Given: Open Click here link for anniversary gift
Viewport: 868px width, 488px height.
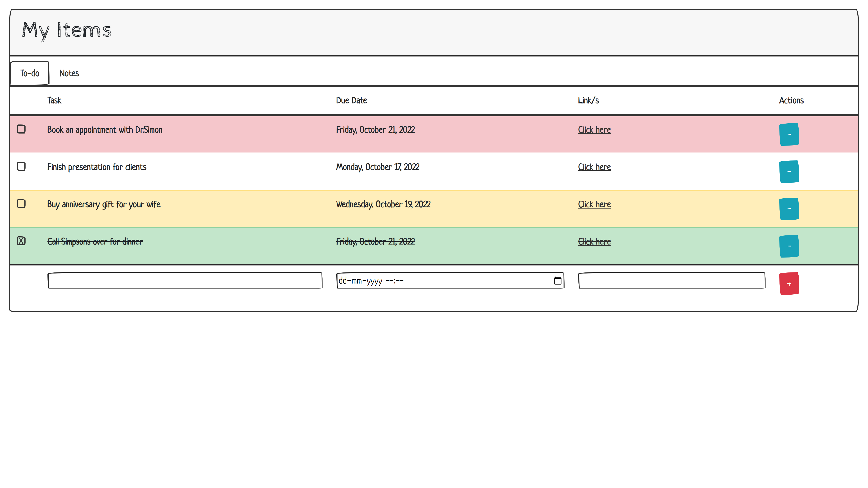Looking at the screenshot, I should pyautogui.click(x=594, y=204).
